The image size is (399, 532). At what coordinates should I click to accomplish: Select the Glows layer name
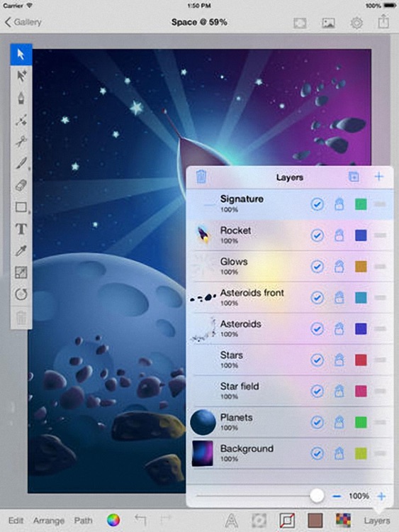click(234, 262)
